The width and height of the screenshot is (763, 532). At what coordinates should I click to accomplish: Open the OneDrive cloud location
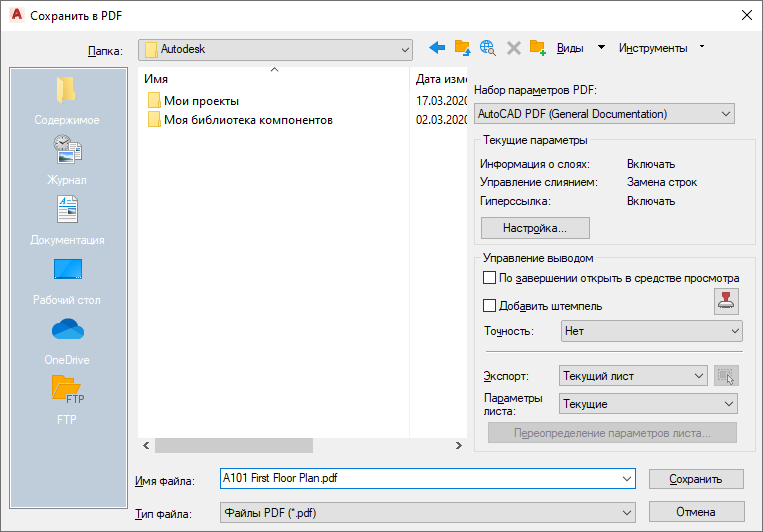click(x=67, y=341)
